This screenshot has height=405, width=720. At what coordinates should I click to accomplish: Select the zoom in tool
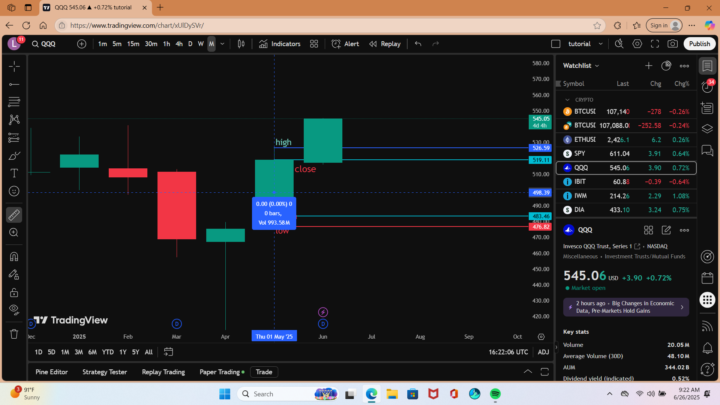click(x=14, y=232)
